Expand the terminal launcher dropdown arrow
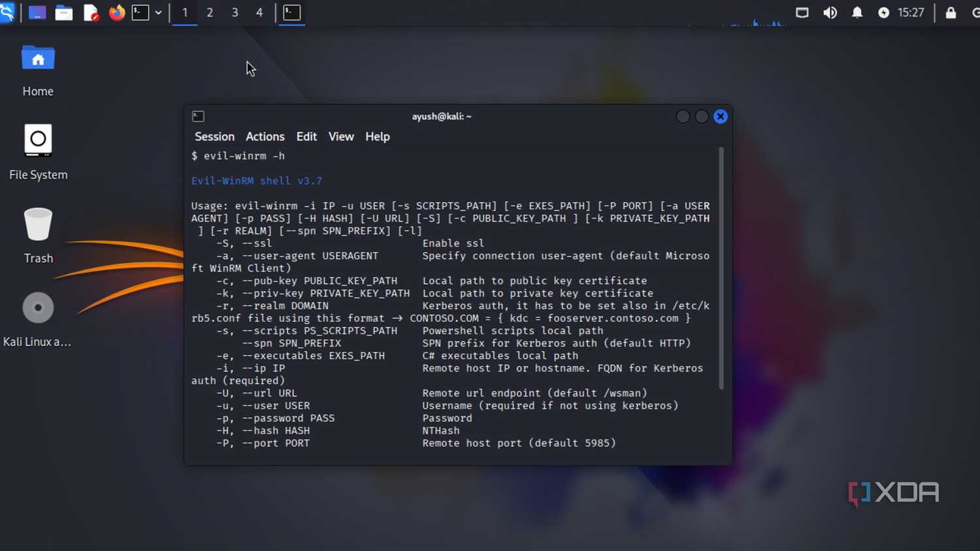This screenshot has height=551, width=980. pyautogui.click(x=158, y=12)
